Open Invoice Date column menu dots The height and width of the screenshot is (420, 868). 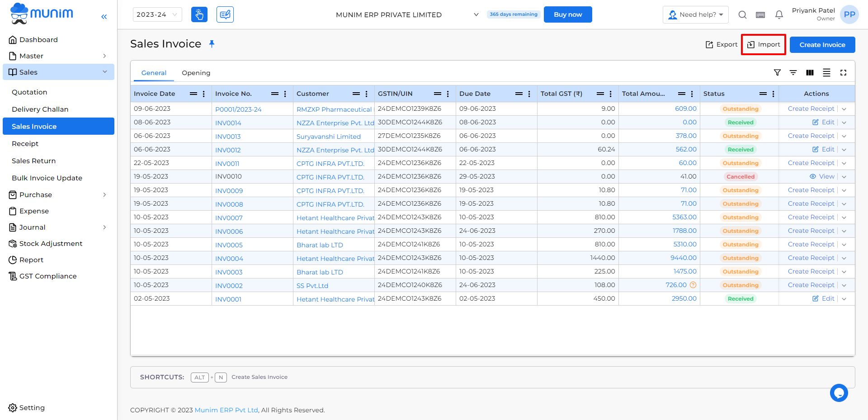(204, 94)
